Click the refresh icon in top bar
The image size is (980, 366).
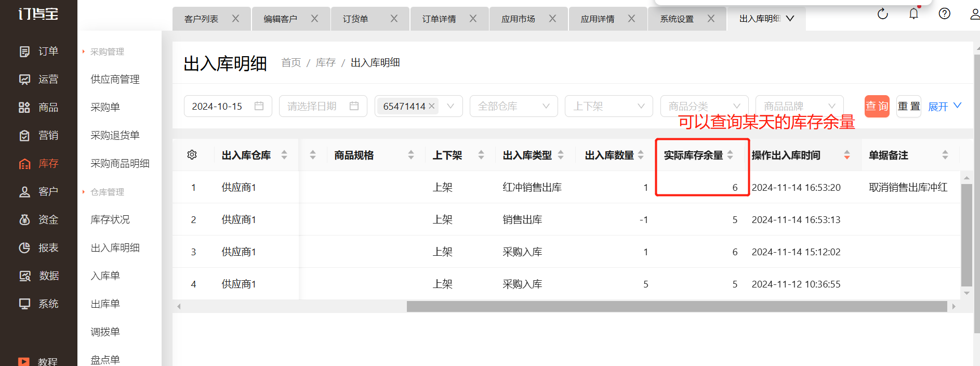click(x=882, y=14)
